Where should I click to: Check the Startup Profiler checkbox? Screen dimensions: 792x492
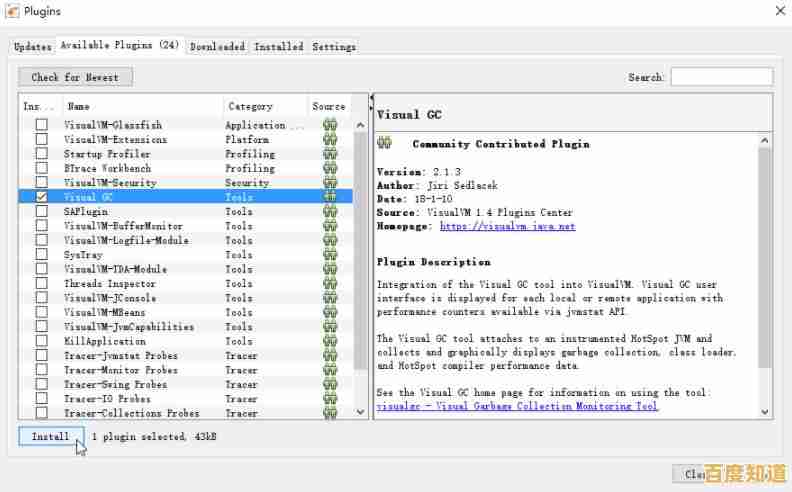coord(41,154)
